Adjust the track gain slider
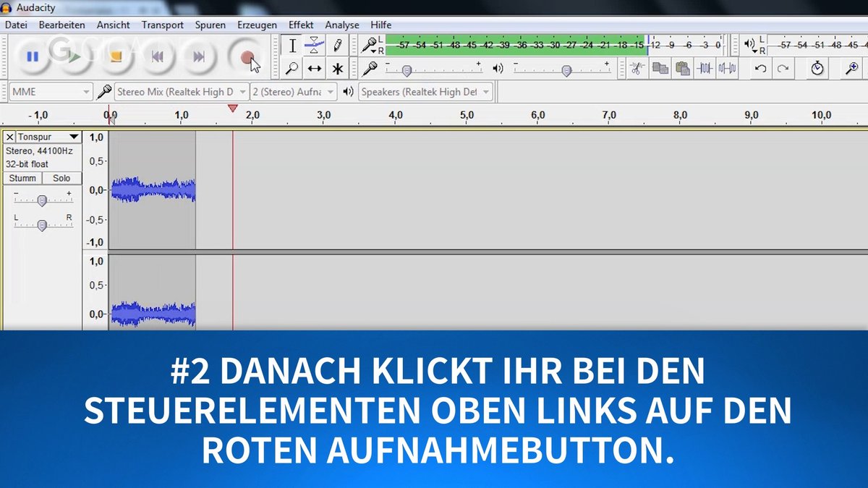 pos(42,199)
